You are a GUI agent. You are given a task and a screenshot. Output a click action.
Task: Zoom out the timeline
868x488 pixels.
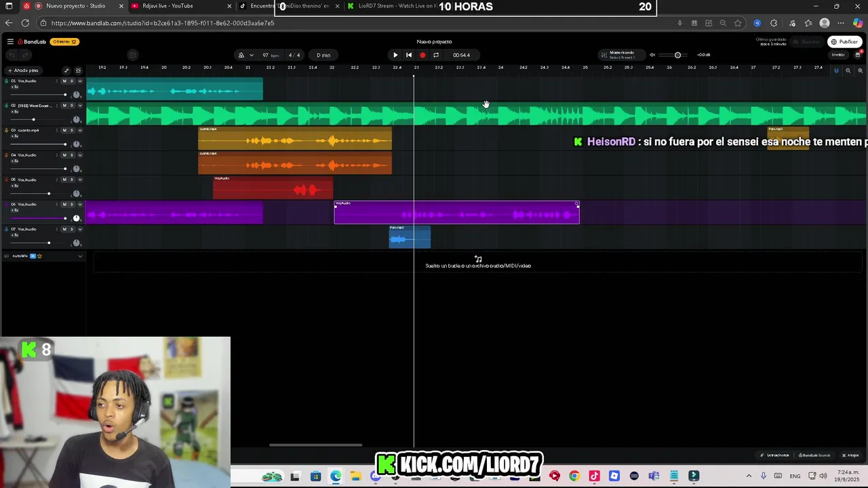tap(848, 70)
